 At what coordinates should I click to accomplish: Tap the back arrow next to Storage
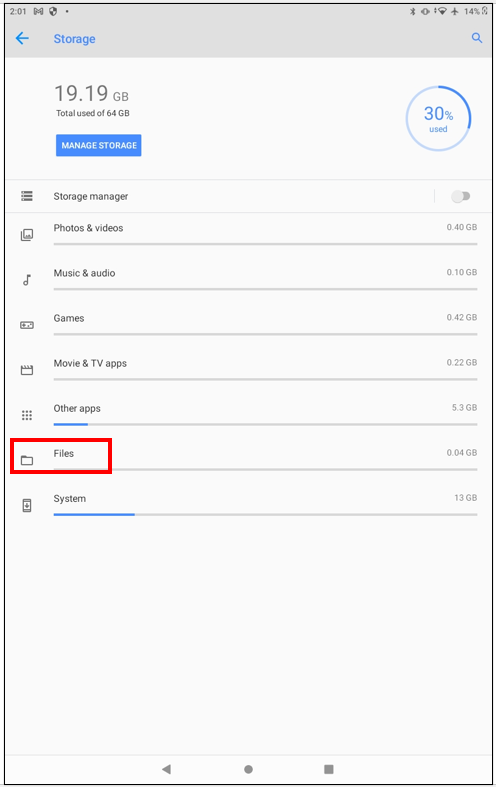[x=22, y=38]
